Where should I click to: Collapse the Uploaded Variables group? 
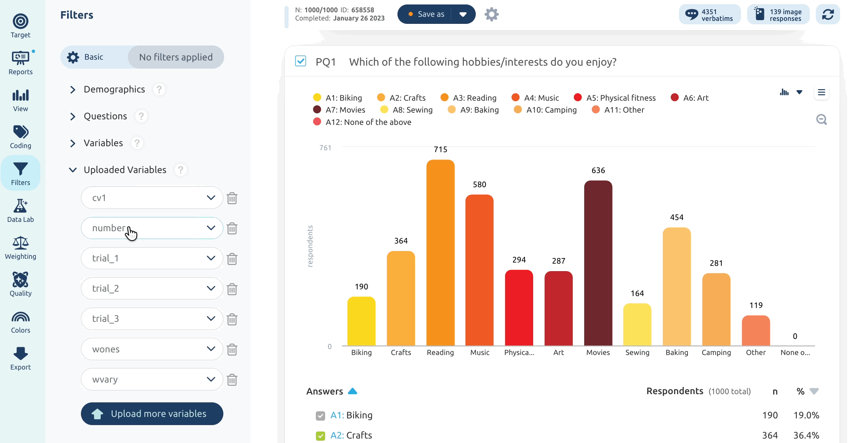pyautogui.click(x=73, y=170)
